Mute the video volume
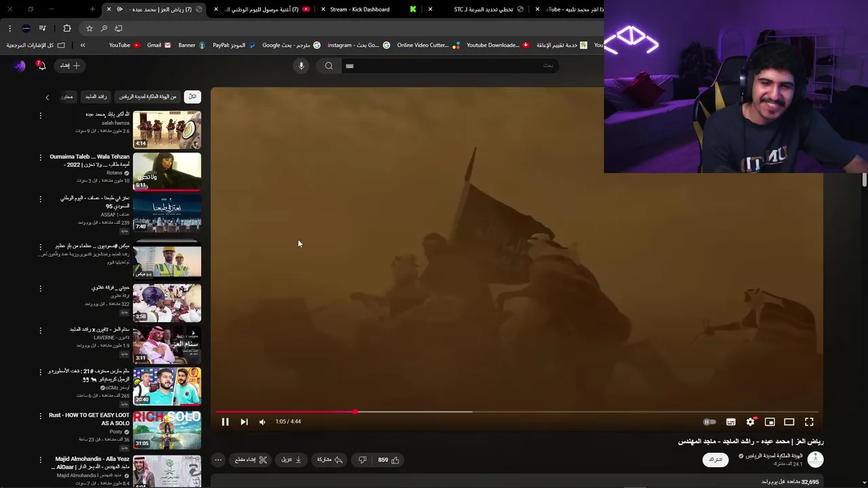This screenshot has width=868, height=488. (262, 422)
